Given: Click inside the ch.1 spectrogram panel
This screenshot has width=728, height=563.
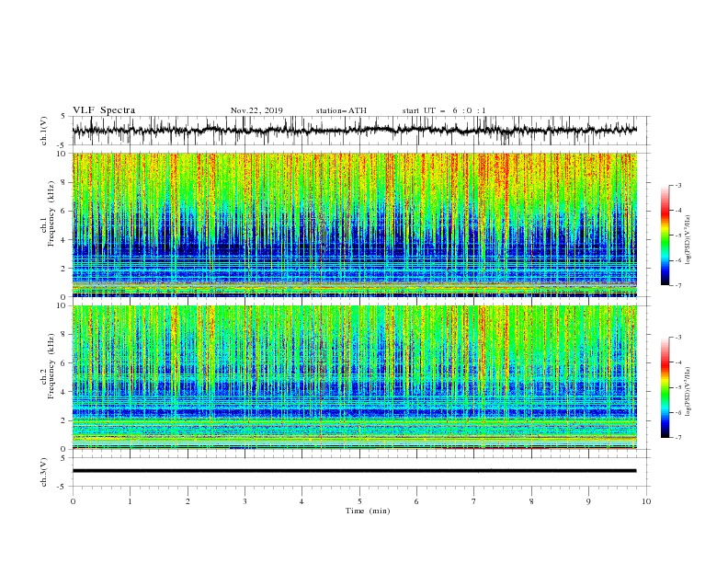Looking at the screenshot, I should [355, 224].
